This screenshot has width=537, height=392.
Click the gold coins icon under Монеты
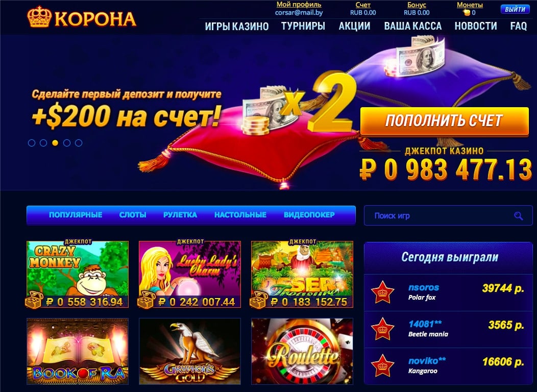pyautogui.click(x=466, y=13)
